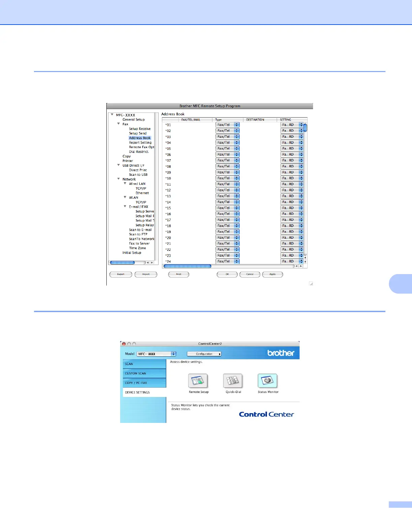Select Scan to FTP in the tree
The image size is (412, 532).
point(138,234)
